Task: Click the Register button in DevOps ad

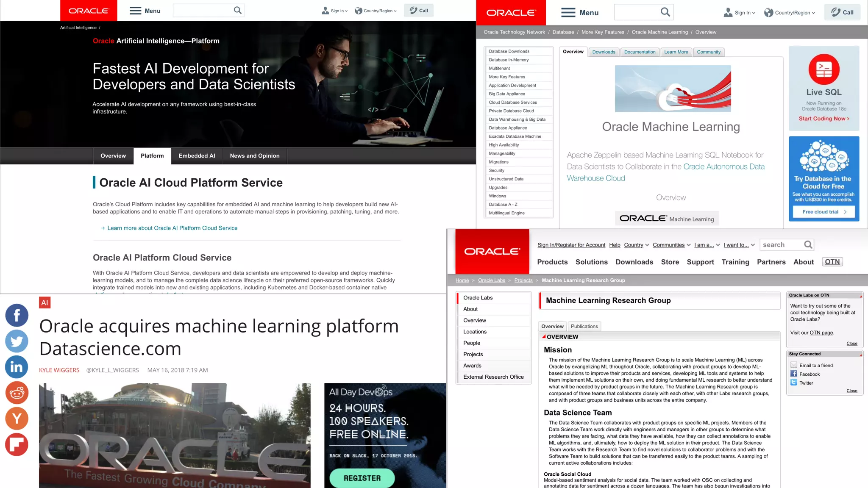Action: pos(362,478)
